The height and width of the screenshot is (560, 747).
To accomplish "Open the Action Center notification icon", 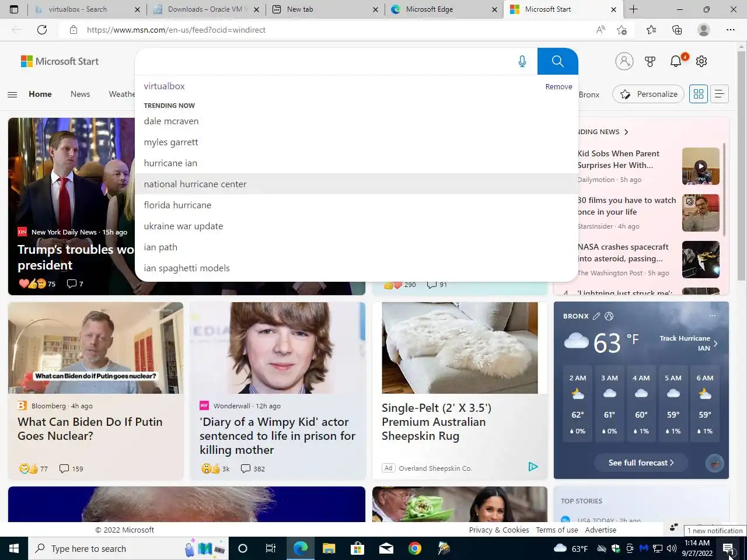I will pyautogui.click(x=728, y=548).
